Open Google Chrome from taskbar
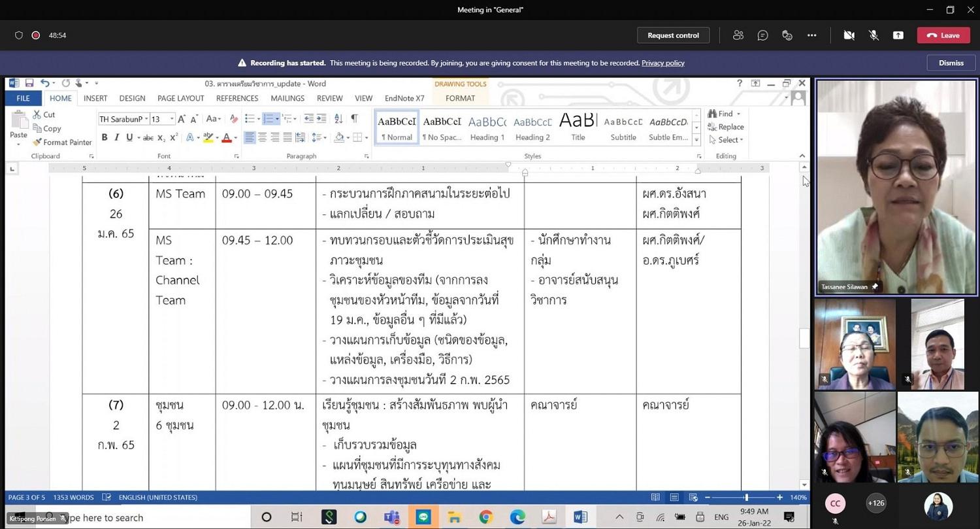This screenshot has height=529, width=980. (485, 517)
